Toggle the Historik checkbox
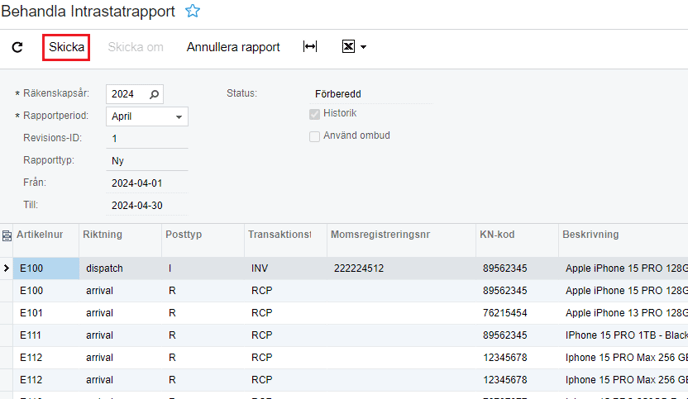This screenshot has width=688, height=399. (x=314, y=114)
